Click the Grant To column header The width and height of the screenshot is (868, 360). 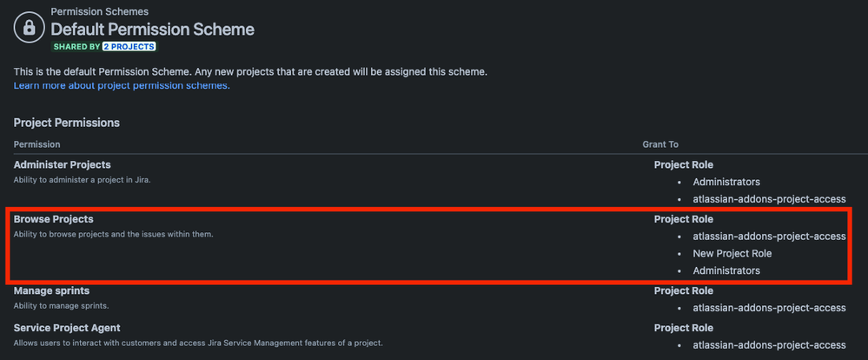coord(660,144)
